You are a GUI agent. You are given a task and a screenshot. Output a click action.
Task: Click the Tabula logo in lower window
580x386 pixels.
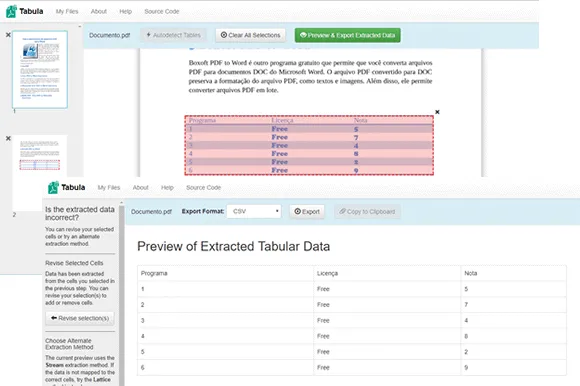(67, 187)
